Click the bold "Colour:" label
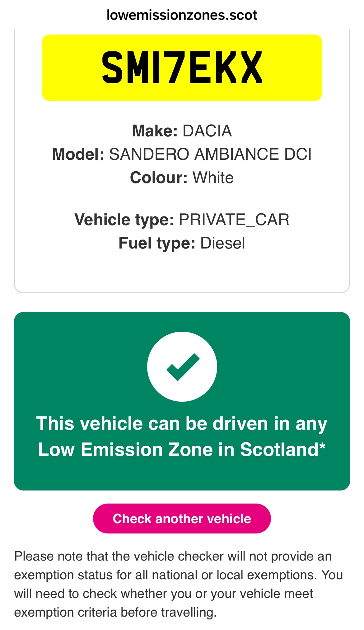Viewport: 364px width, 630px height. tap(159, 178)
